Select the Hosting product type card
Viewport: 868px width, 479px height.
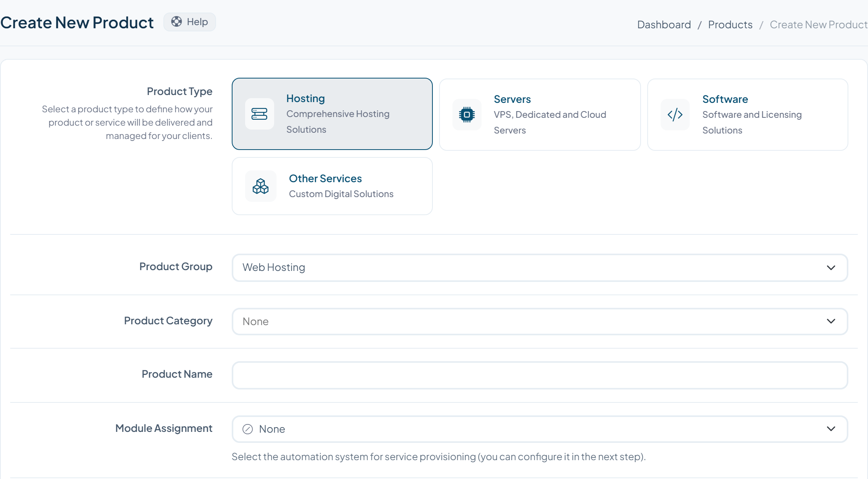click(x=332, y=114)
